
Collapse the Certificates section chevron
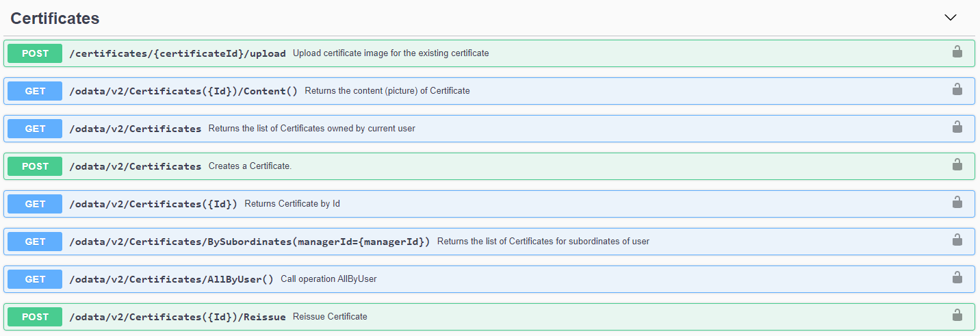951,18
